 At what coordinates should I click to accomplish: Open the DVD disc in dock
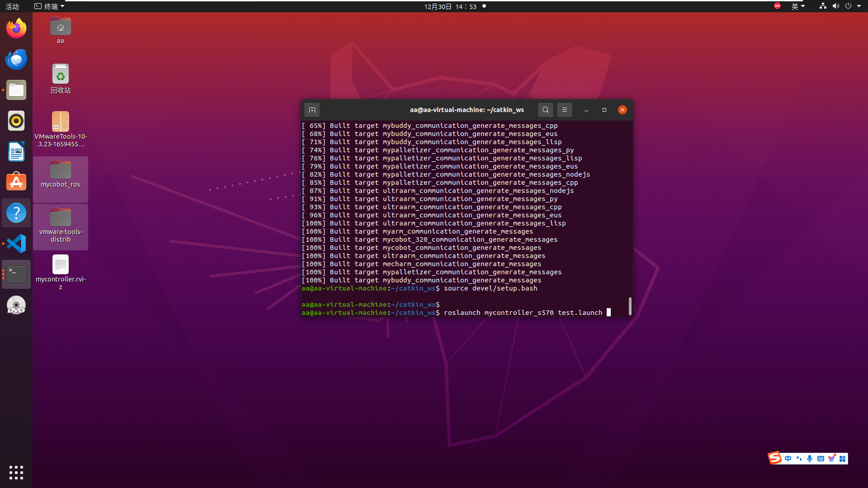pyautogui.click(x=16, y=305)
